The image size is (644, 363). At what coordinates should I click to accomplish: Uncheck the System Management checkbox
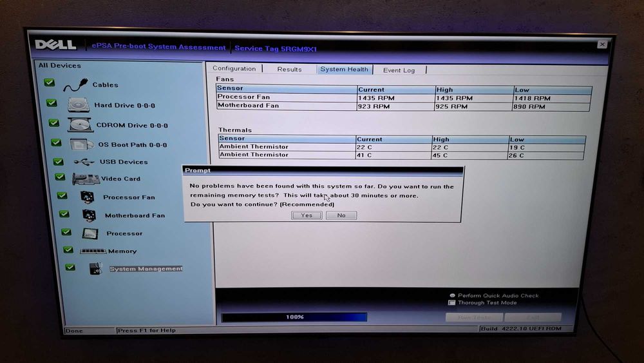70,267
